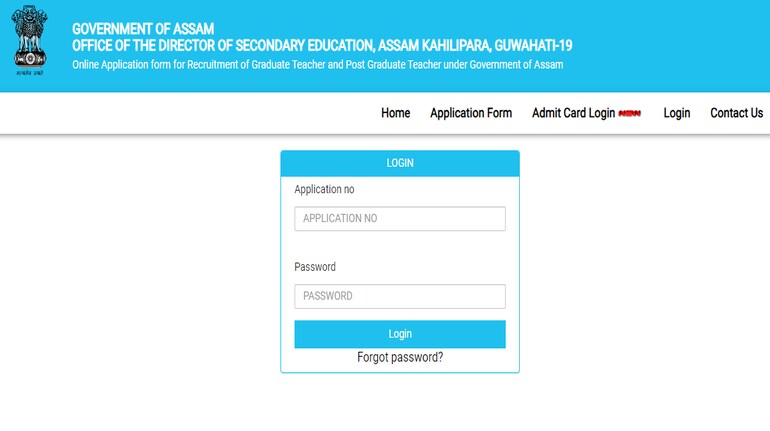The image size is (770, 431).
Task: Follow the Forgot password? link
Action: point(400,357)
